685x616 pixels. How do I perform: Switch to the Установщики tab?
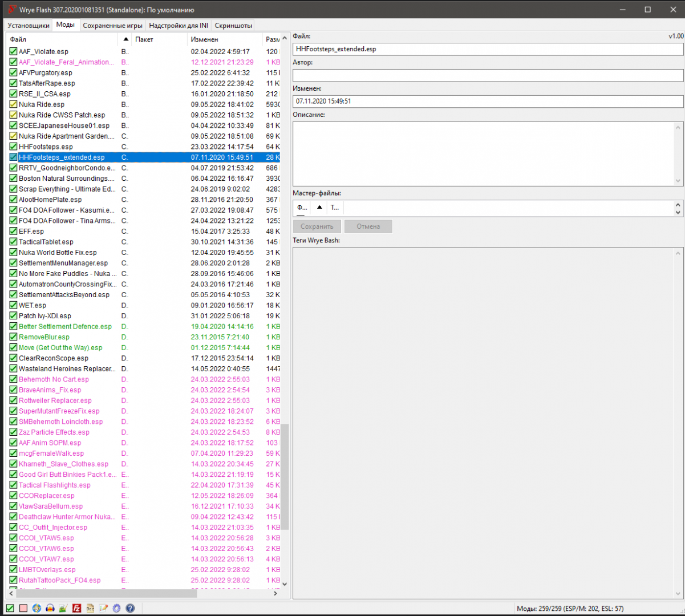coord(29,25)
